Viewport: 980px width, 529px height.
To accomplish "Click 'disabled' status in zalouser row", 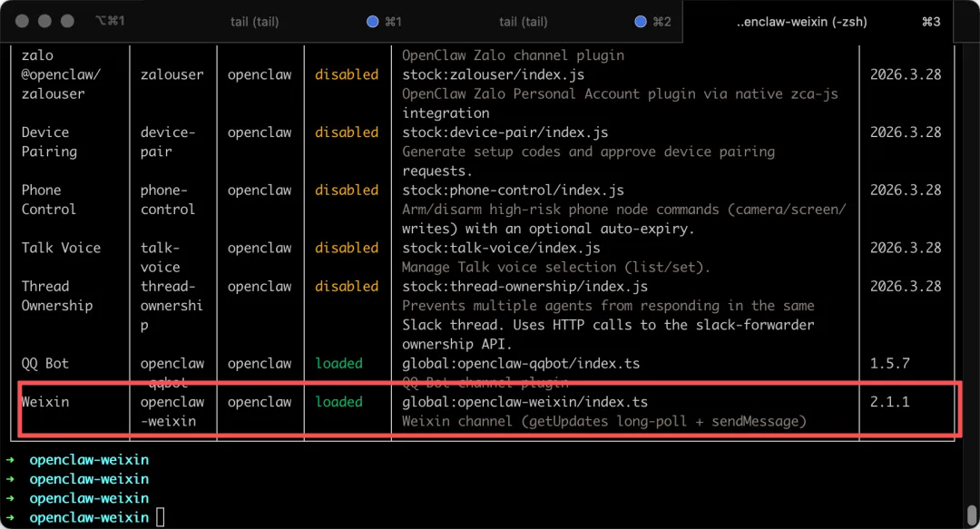I will (x=347, y=74).
